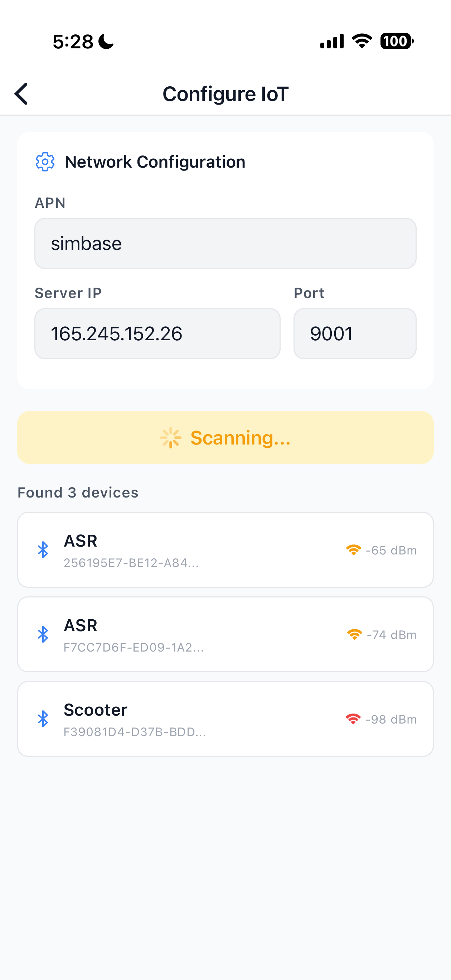Choose the Scooter device entry
Screen dimensions: 451x980
click(225, 719)
